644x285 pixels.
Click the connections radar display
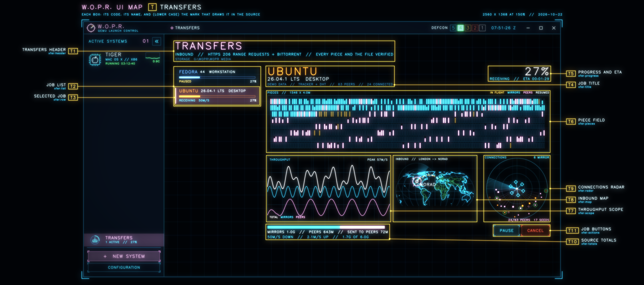click(x=517, y=188)
